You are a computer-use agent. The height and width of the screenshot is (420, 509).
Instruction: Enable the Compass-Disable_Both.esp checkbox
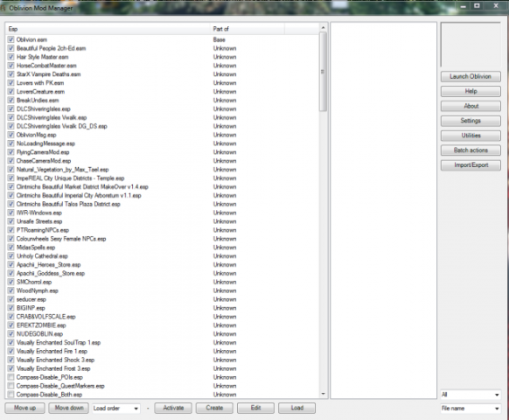point(11,395)
